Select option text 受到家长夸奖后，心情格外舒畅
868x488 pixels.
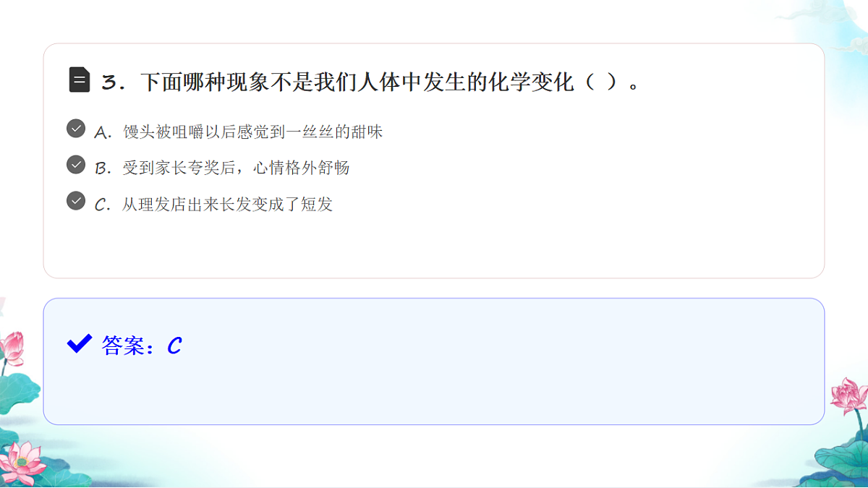click(236, 168)
